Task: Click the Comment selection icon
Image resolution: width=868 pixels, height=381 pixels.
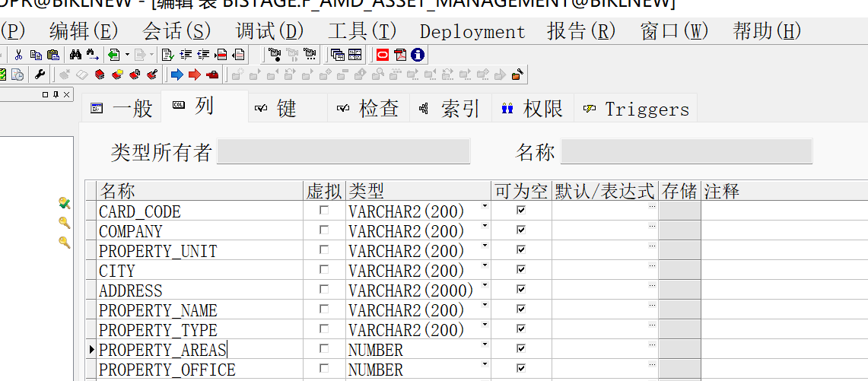Action: (x=221, y=55)
